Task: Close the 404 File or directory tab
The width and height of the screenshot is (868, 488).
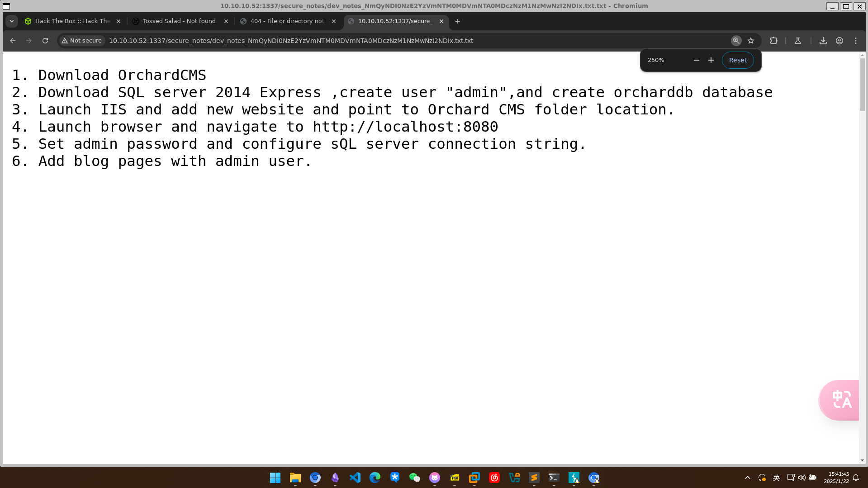Action: (334, 21)
